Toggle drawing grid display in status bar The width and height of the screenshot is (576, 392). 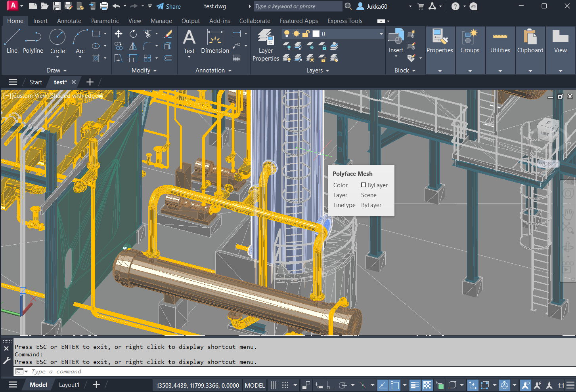(x=273, y=385)
